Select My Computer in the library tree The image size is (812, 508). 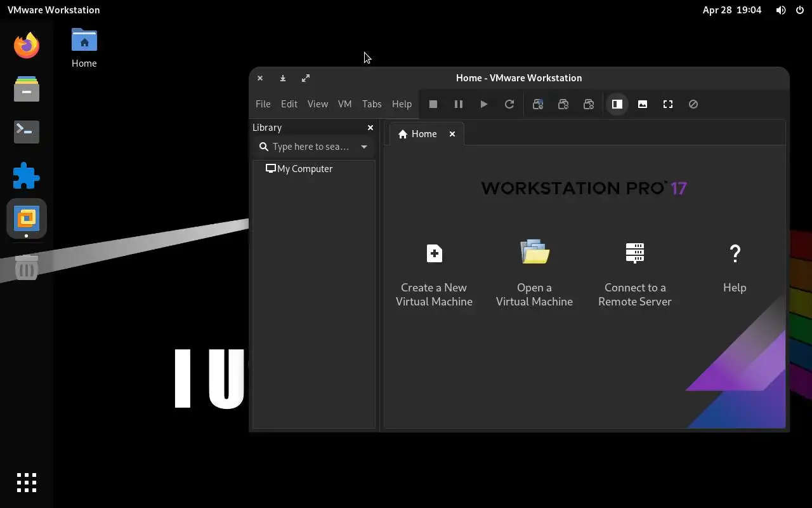tap(299, 169)
